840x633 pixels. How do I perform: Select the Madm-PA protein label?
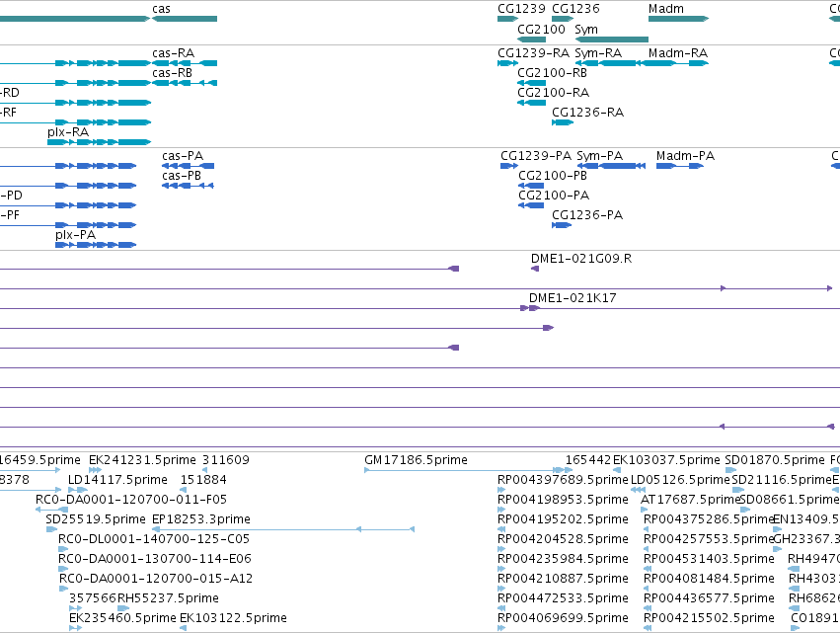685,156
